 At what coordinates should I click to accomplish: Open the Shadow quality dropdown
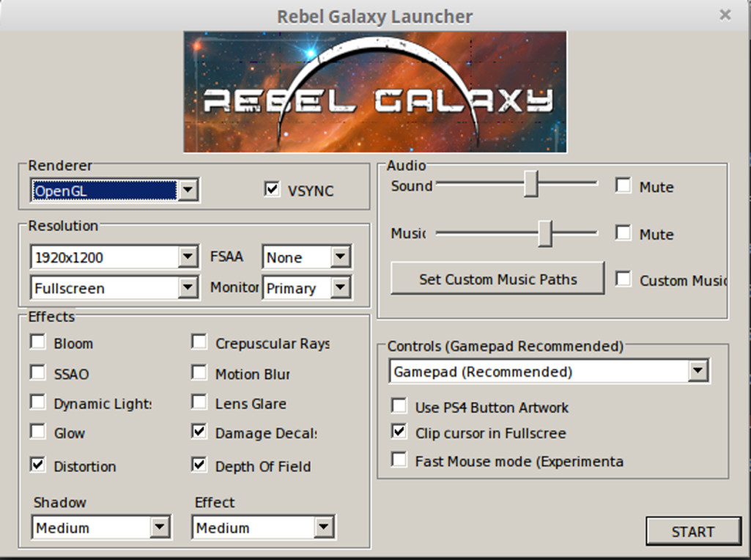pyautogui.click(x=101, y=528)
